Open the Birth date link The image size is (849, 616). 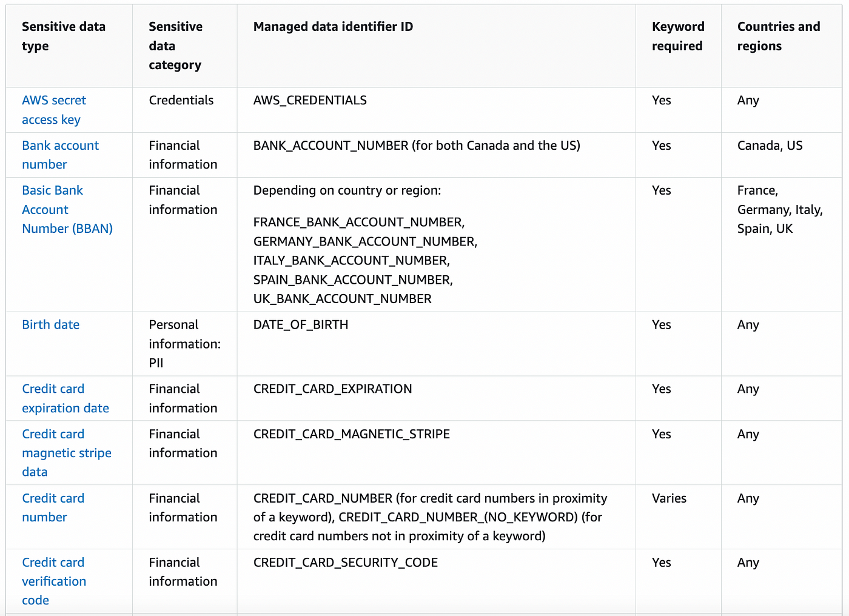(x=50, y=324)
